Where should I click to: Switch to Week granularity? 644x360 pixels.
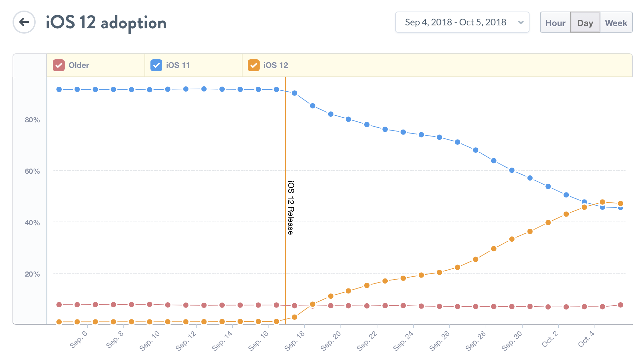(x=616, y=23)
